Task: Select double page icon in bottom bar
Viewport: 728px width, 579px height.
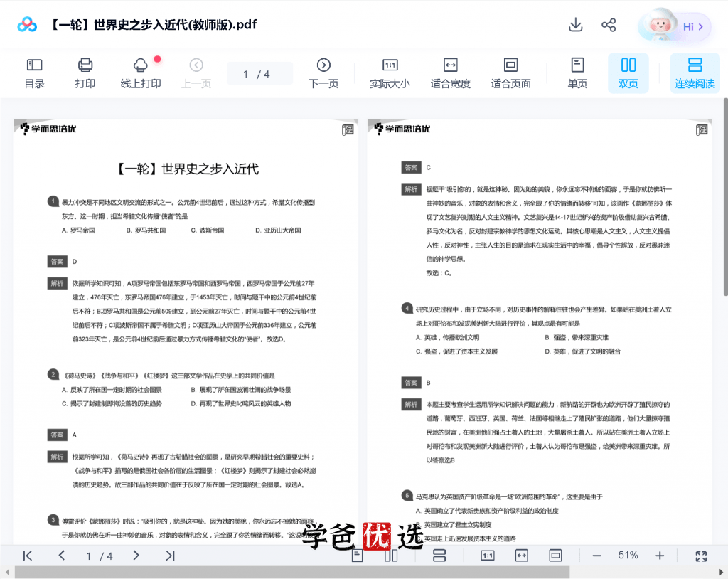Action: tap(391, 556)
